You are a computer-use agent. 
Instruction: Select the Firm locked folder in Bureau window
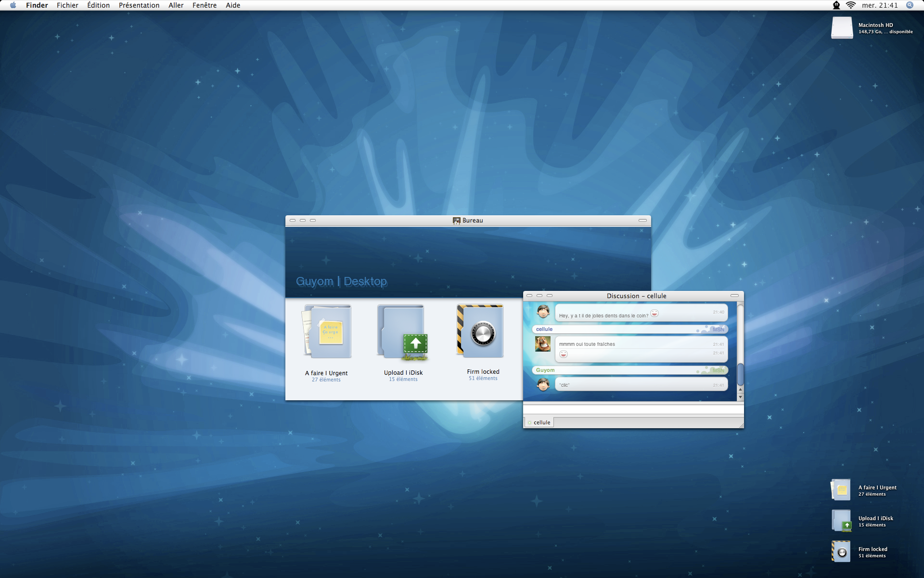(x=480, y=331)
